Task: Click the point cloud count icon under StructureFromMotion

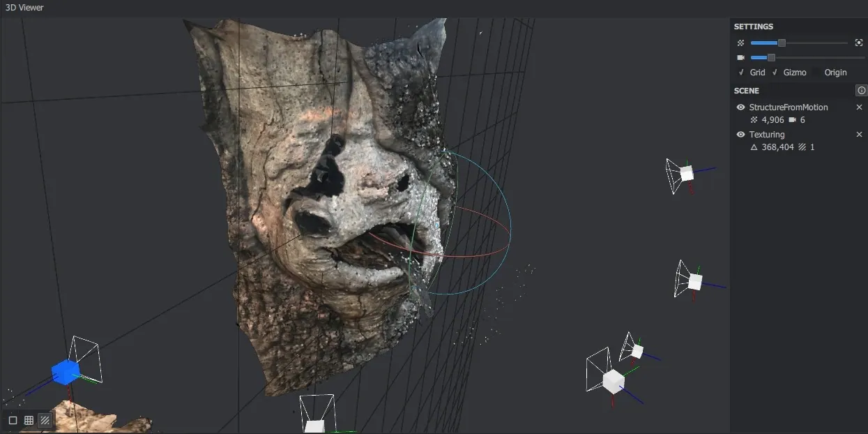Action: [x=754, y=120]
